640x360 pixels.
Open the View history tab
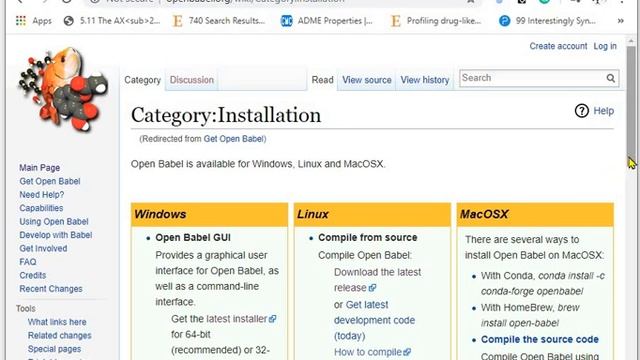(x=424, y=80)
